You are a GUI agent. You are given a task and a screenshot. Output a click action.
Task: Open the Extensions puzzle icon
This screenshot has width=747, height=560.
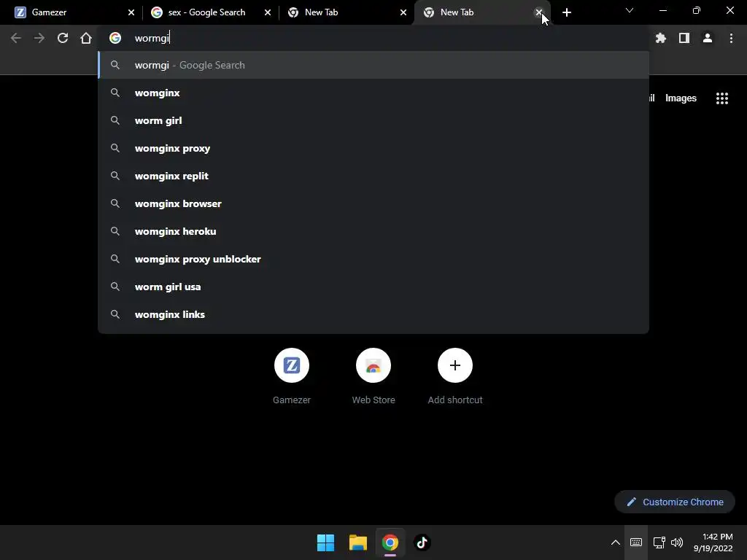pos(661,38)
